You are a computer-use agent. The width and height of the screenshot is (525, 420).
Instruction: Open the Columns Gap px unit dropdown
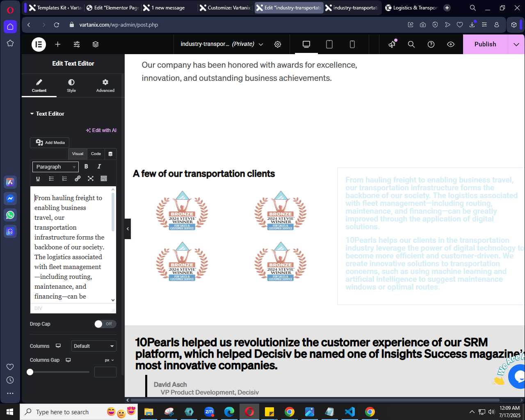click(x=109, y=360)
